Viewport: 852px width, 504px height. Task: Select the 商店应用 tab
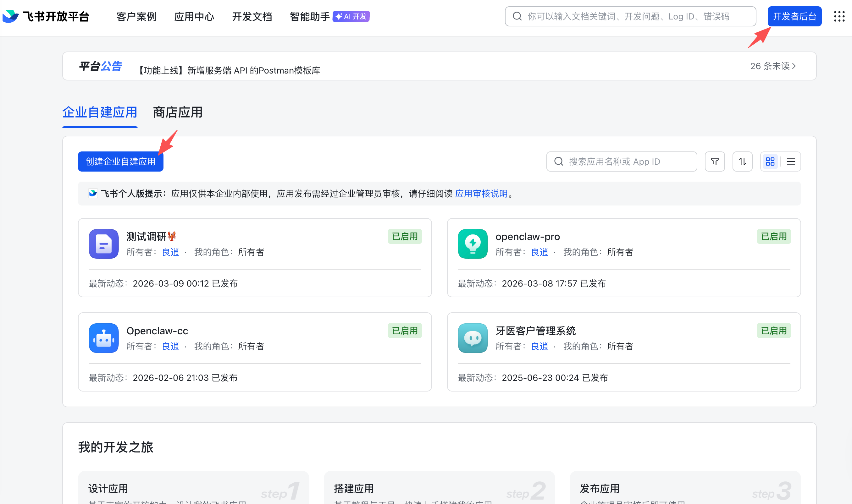pyautogui.click(x=178, y=112)
